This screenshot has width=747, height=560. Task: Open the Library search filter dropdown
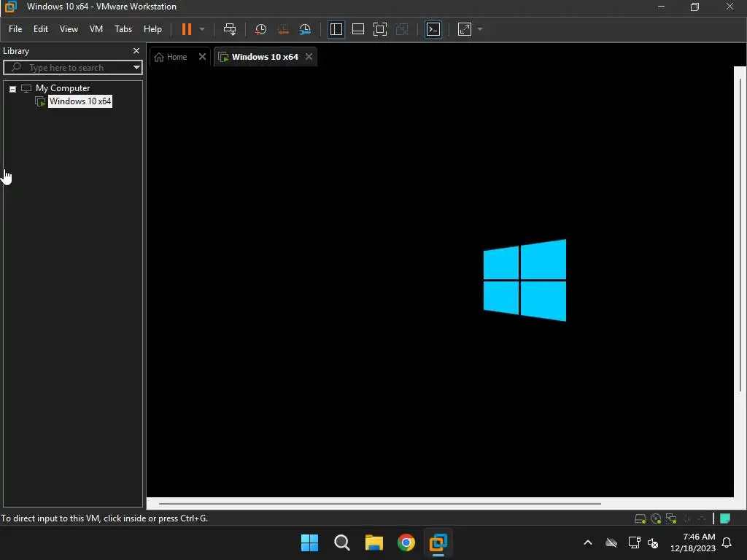pos(136,68)
